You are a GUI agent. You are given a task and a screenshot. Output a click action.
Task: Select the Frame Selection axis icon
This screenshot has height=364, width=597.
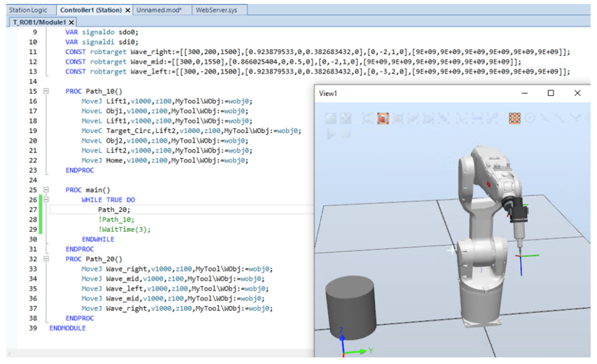[462, 118]
